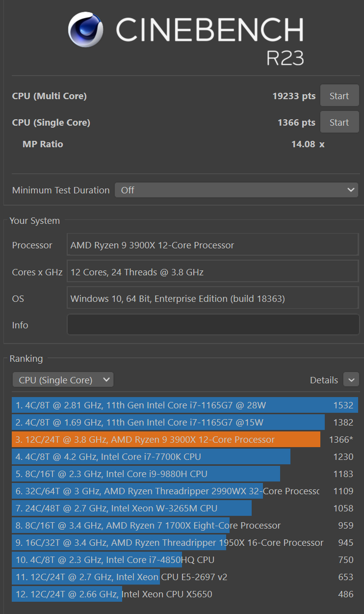Viewport: 364px width, 614px height.
Task: Click the CINEBENCH R23 title text
Action: tap(210, 39)
